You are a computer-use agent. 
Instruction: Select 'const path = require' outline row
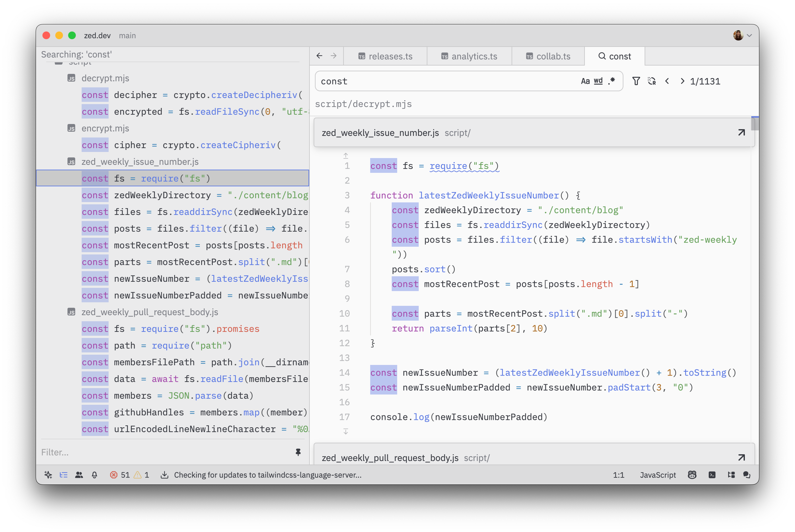(x=173, y=345)
